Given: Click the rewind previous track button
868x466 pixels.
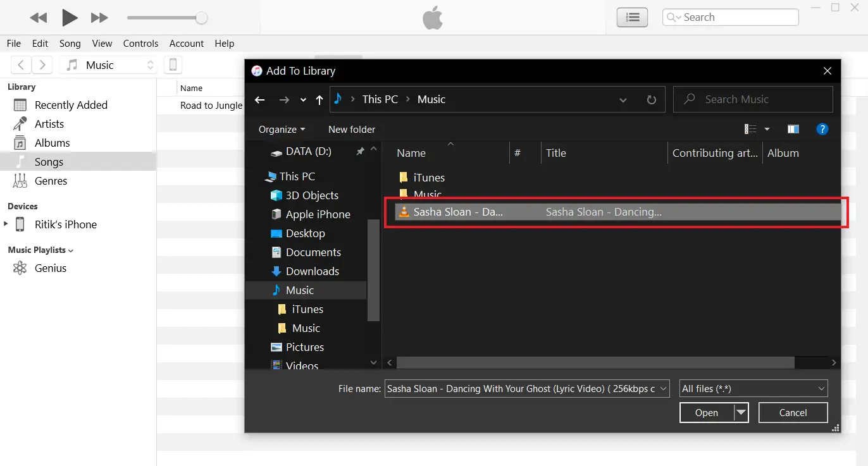Looking at the screenshot, I should (x=39, y=18).
